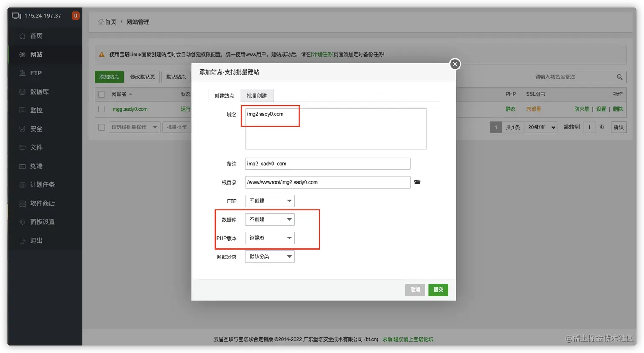Close the 添加站点 dialog with the X

pos(455,64)
